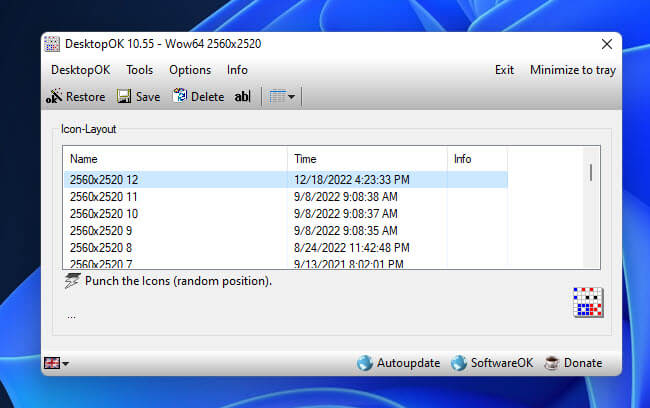Screen dimensions: 650x408
Task: Click the DesktopOK grid logo icon
Action: tap(588, 303)
